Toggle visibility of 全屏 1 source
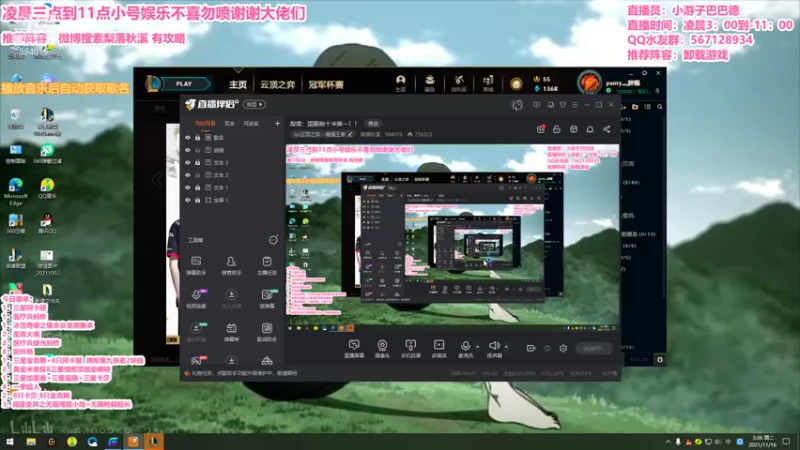The height and width of the screenshot is (450, 800). click(188, 200)
